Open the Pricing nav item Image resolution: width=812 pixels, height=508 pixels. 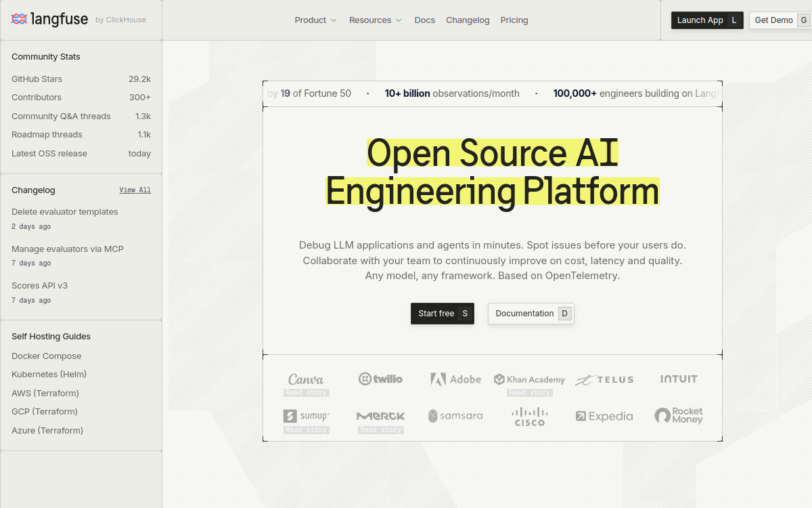coord(514,20)
